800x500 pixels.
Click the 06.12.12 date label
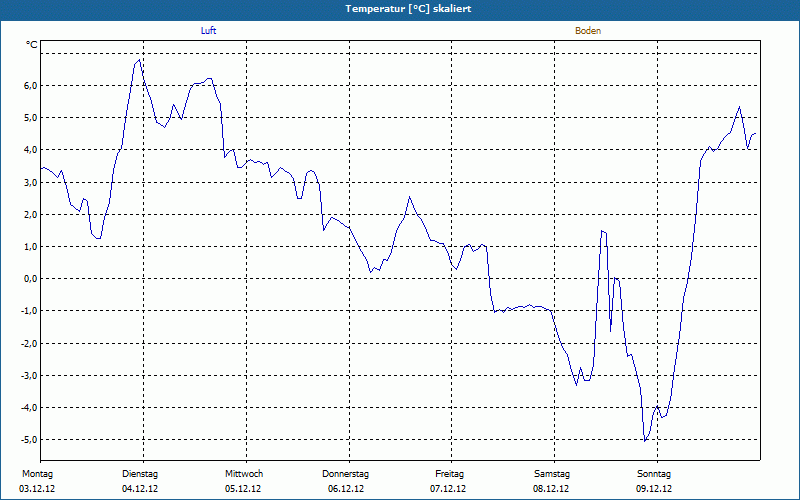tap(346, 489)
